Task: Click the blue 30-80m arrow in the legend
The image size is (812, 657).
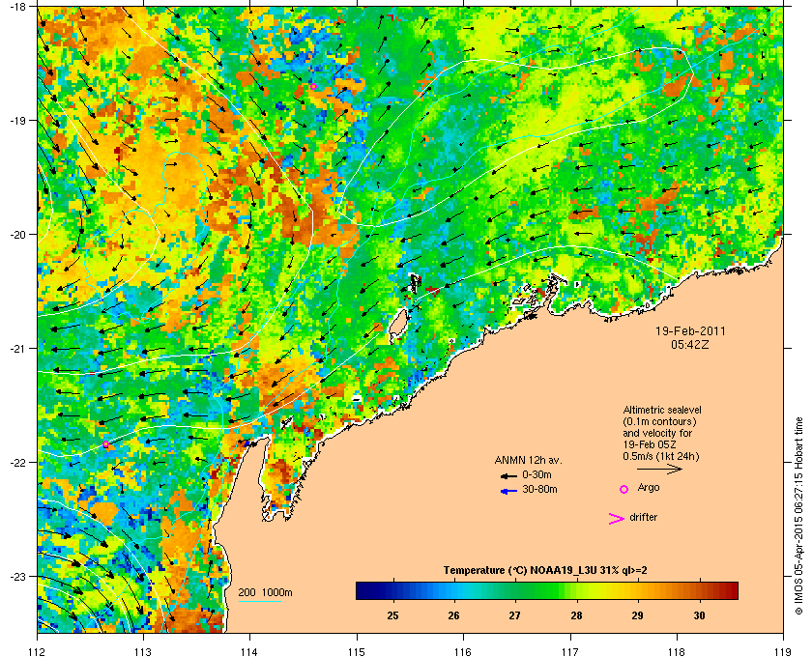Action: (508, 491)
